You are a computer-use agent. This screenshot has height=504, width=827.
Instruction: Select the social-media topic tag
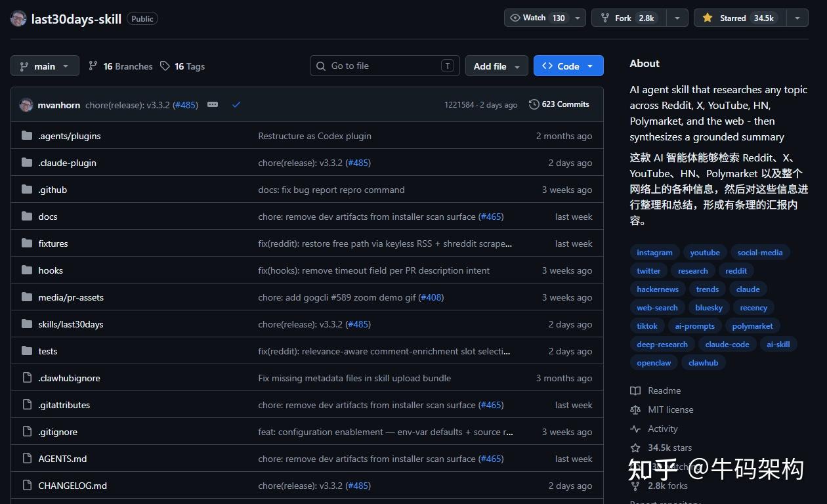[760, 252]
